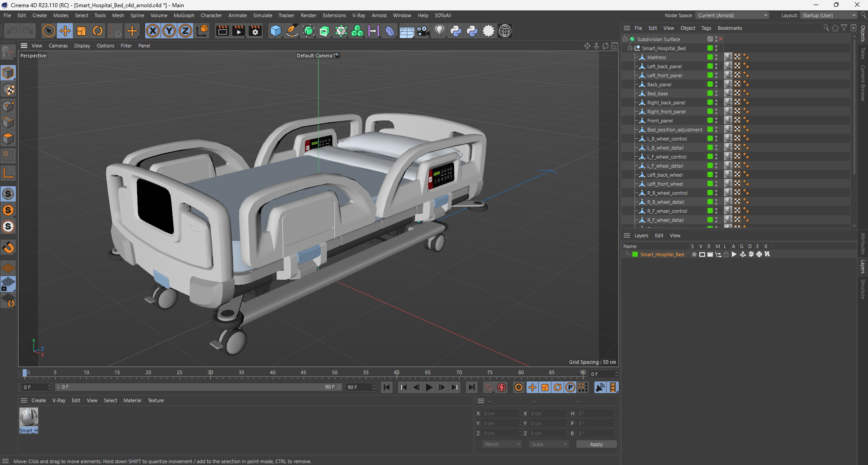Select the Bed_base object
Image resolution: width=868 pixels, height=465 pixels.
657,94
